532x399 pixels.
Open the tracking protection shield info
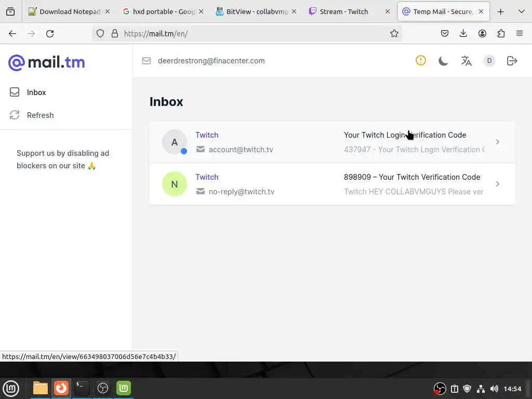(x=100, y=33)
